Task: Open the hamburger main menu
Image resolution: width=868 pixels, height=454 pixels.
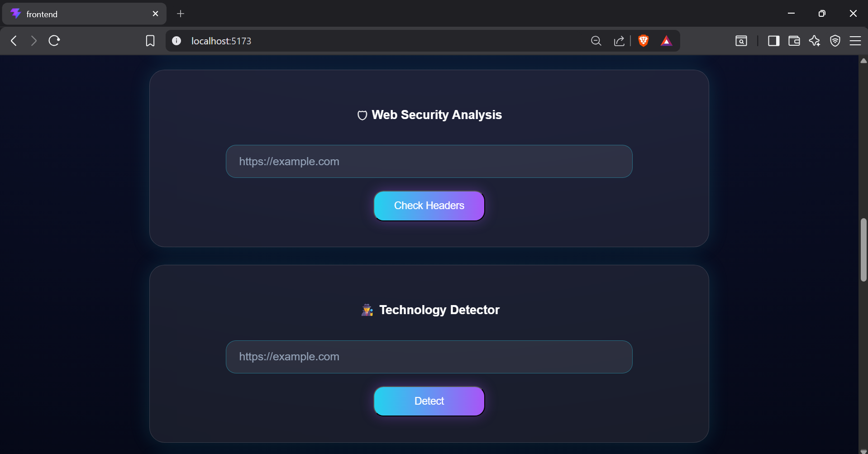Action: [855, 41]
